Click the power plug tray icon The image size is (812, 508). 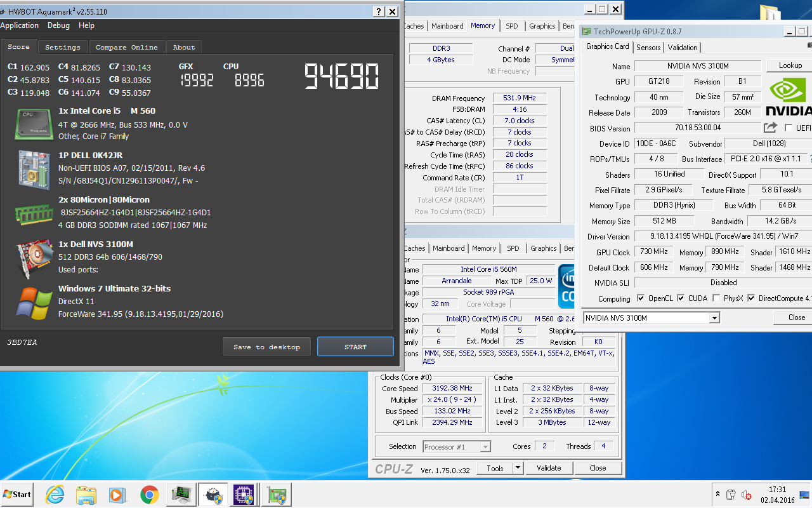point(731,495)
